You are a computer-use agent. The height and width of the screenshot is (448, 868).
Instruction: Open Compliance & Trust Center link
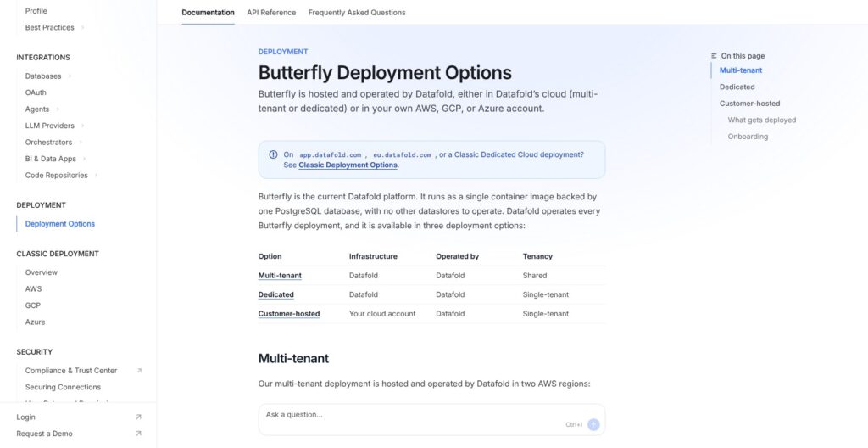click(x=71, y=371)
